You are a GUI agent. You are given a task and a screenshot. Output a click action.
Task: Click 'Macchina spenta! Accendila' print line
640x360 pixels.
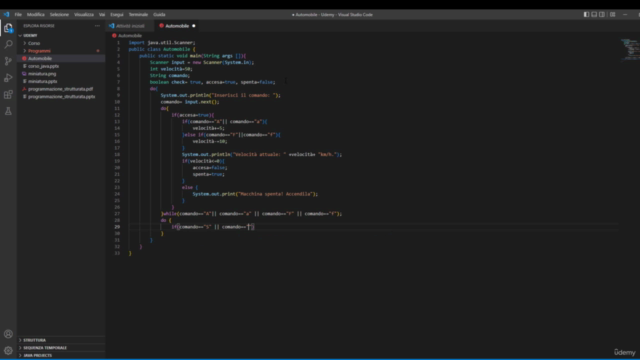[x=255, y=194]
